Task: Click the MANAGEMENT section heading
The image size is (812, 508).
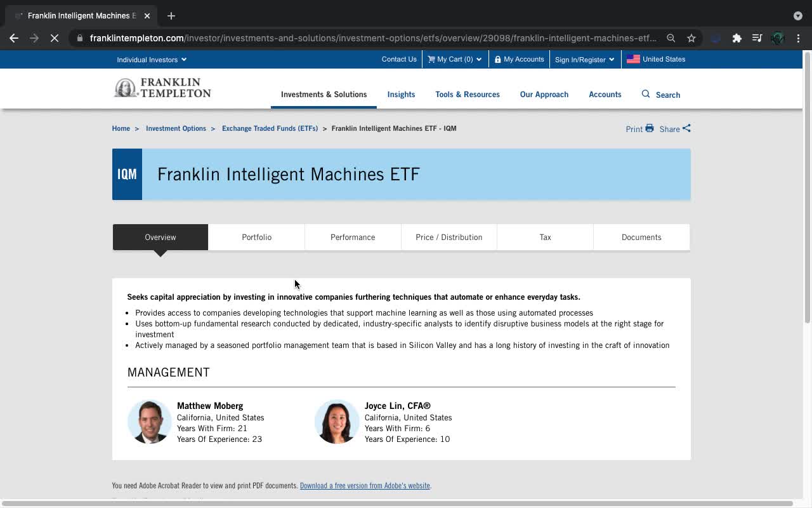Action: [168, 373]
